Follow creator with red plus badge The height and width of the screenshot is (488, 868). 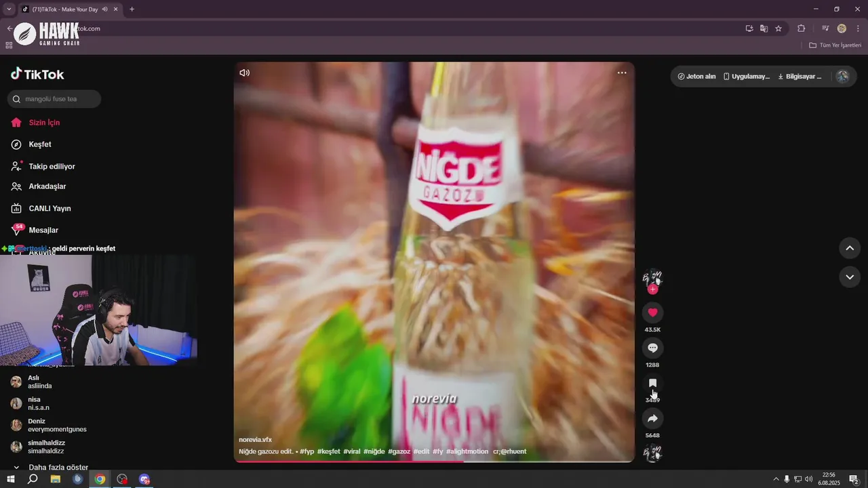click(652, 289)
